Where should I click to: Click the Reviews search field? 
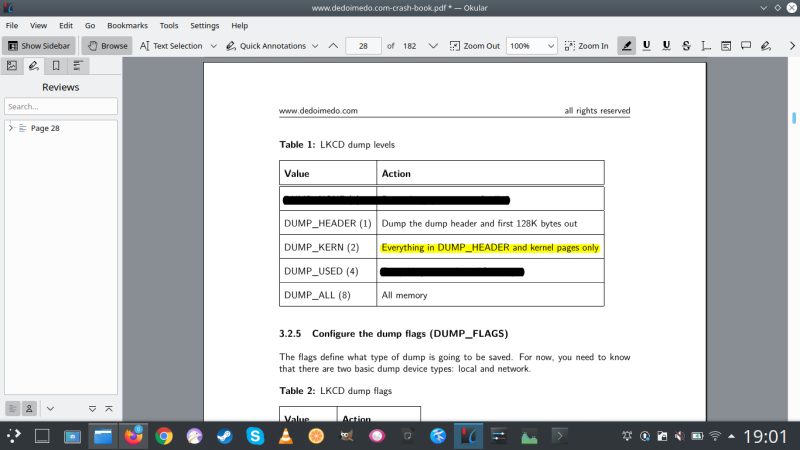pyautogui.click(x=61, y=106)
